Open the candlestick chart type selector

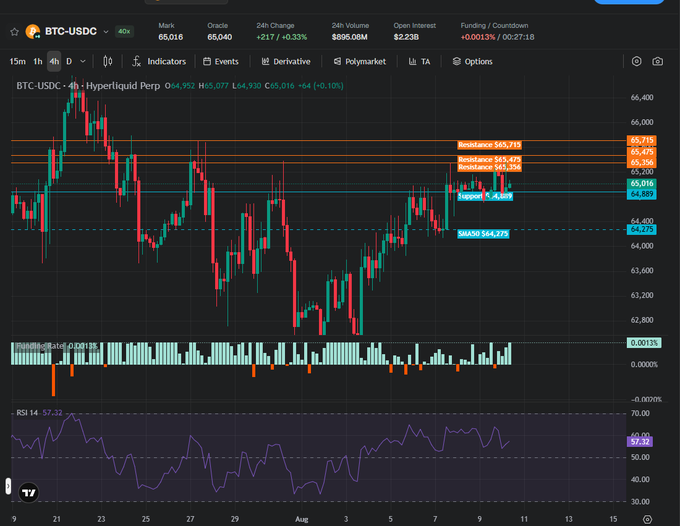108,62
